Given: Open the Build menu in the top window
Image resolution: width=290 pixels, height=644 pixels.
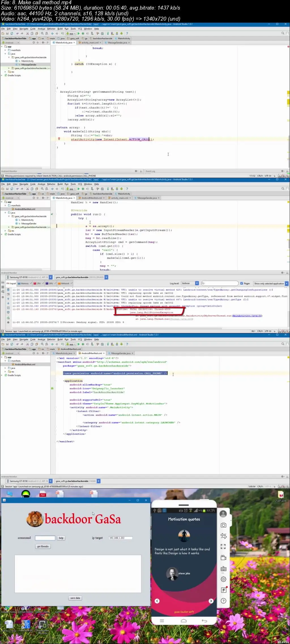Looking at the screenshot, I should pos(60,29).
